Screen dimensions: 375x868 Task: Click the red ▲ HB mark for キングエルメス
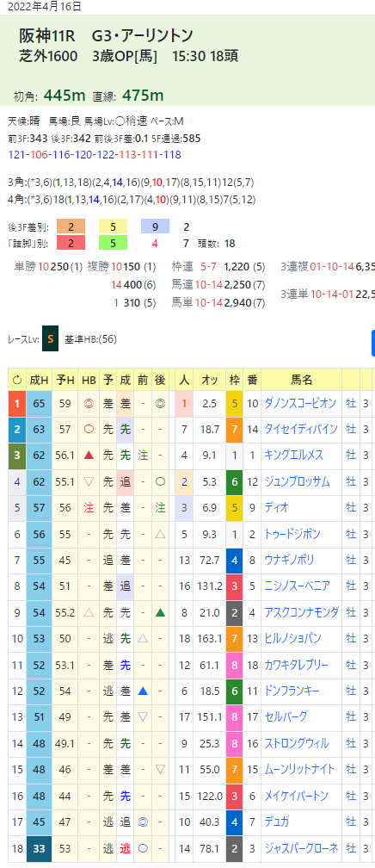click(x=88, y=456)
